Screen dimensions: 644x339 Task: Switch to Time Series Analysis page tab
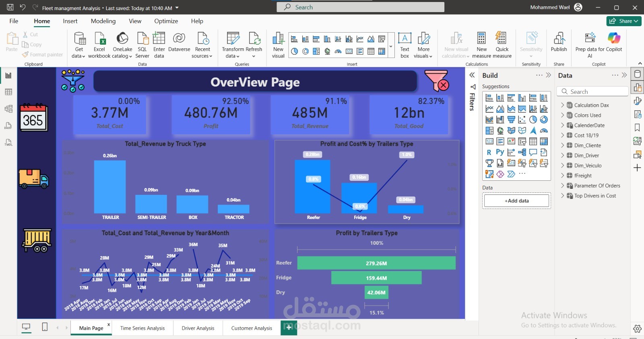pos(142,328)
